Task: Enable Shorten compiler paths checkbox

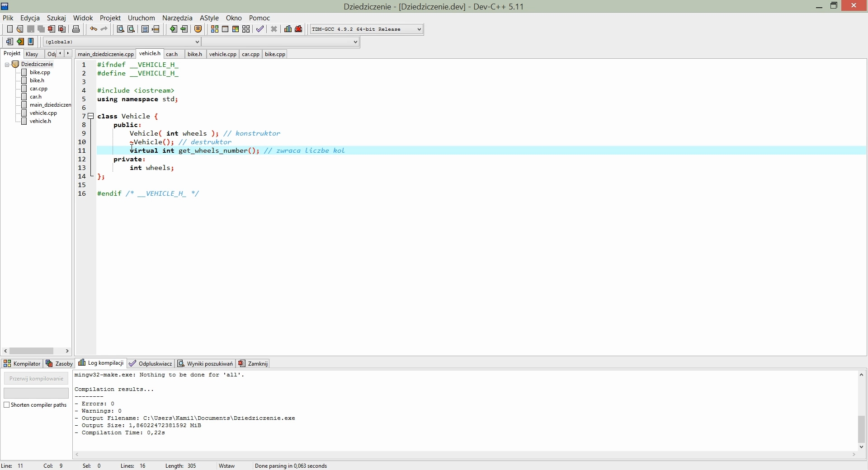Action: [7, 405]
